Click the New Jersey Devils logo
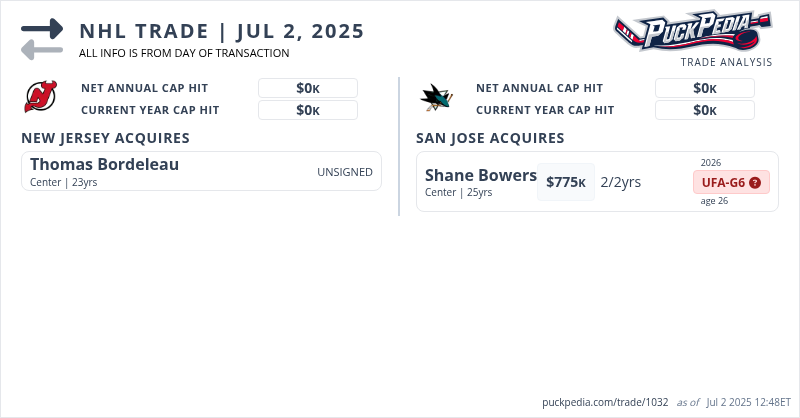This screenshot has width=800, height=418. click(x=41, y=97)
